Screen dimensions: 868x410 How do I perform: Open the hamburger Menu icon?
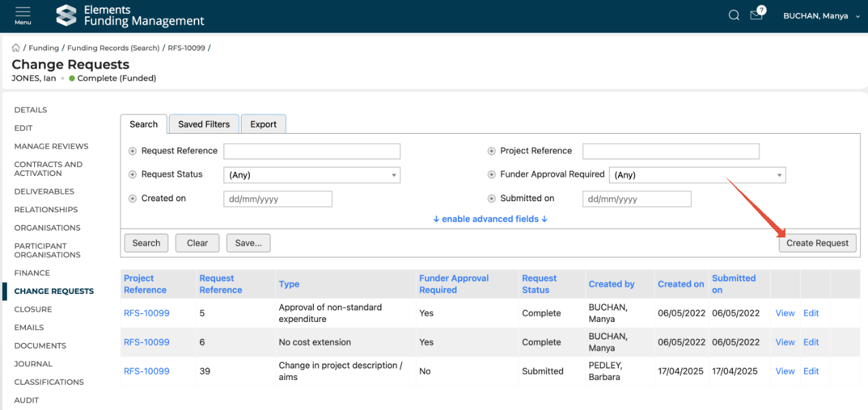point(23,15)
